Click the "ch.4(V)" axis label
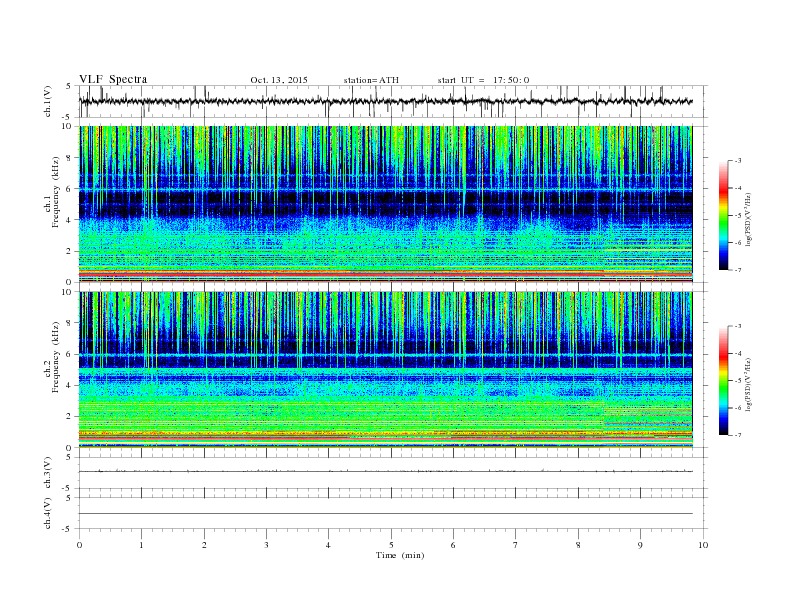The height and width of the screenshot is (612, 792). tap(48, 513)
